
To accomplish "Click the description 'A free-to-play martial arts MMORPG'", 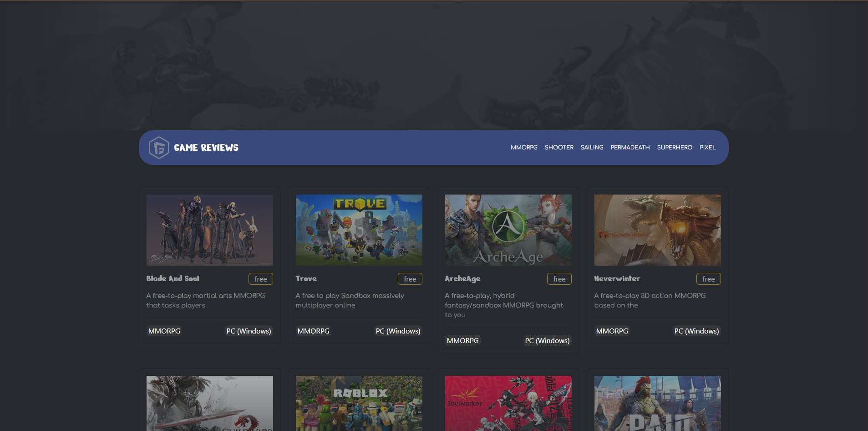I will tap(206, 300).
